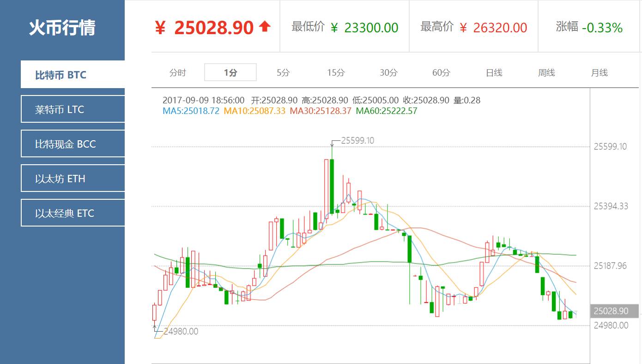The height and width of the screenshot is (364, 642).
Task: Click the 最高价 value 26320.00
Action: 500,28
